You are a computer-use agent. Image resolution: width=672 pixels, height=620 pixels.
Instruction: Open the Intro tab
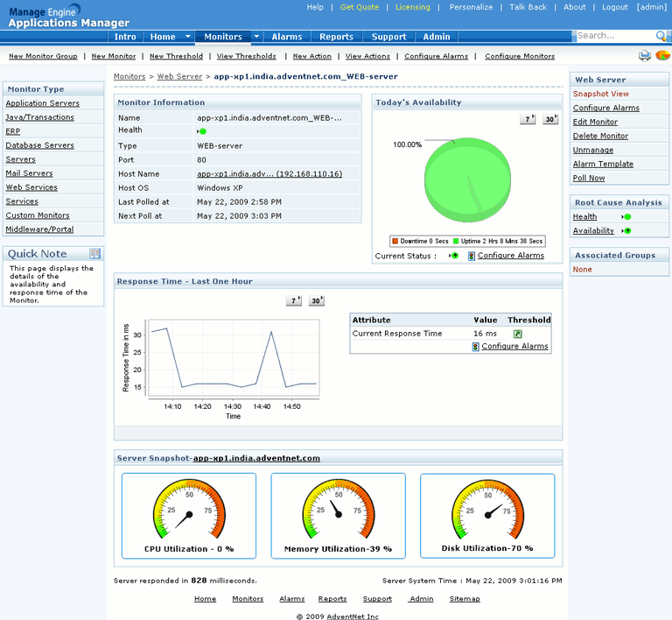coord(125,37)
